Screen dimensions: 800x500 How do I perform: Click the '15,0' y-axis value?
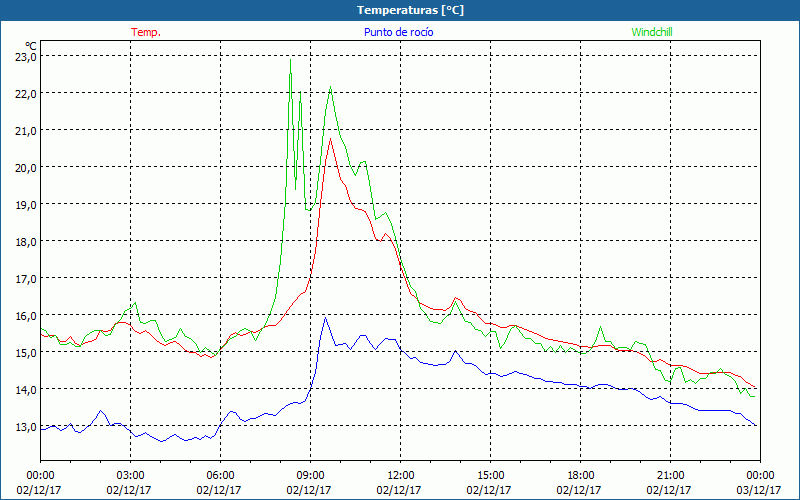26,353
